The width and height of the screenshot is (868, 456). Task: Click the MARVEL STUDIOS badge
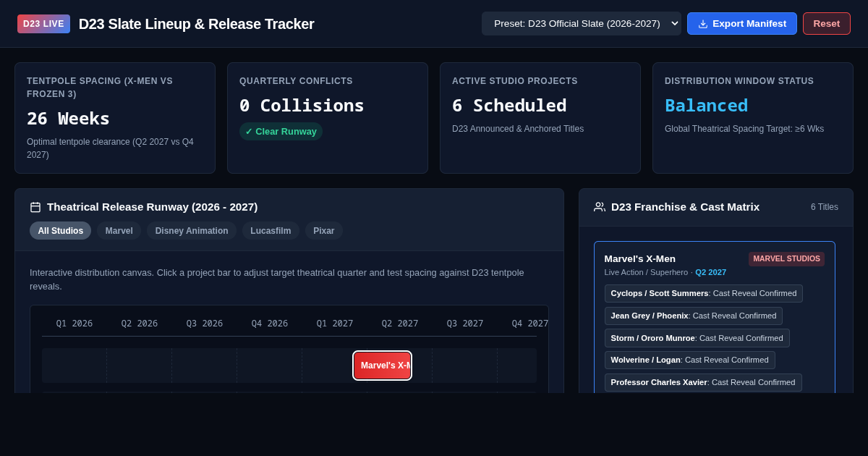786,259
